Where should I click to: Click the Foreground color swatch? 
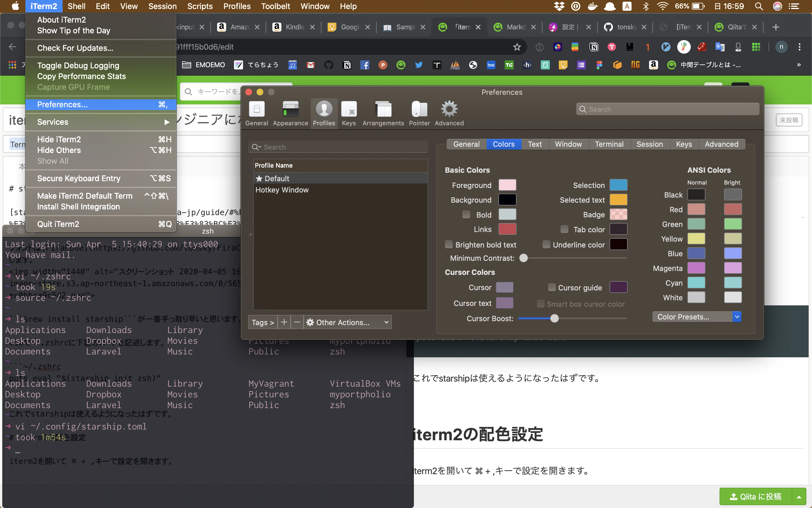pyautogui.click(x=507, y=185)
